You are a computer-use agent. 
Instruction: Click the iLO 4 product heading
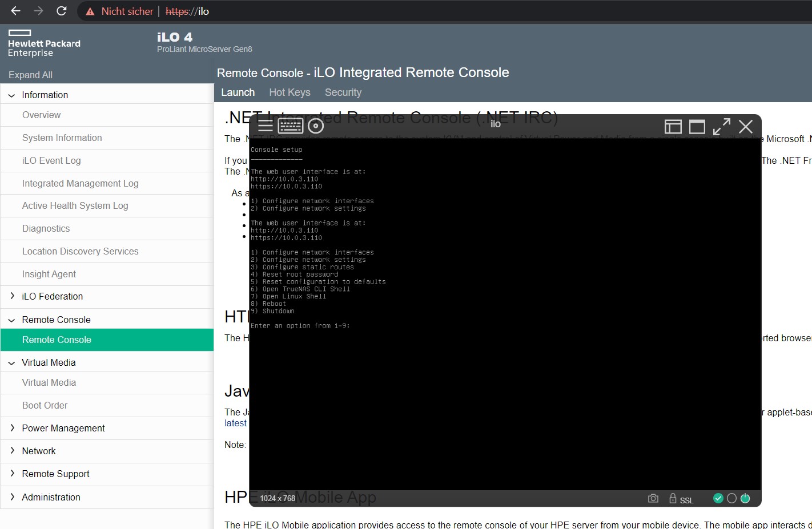tap(175, 37)
